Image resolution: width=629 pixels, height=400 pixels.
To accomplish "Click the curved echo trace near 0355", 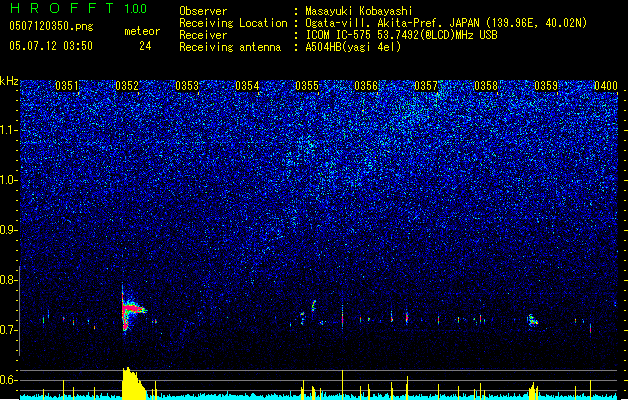I will click(314, 306).
